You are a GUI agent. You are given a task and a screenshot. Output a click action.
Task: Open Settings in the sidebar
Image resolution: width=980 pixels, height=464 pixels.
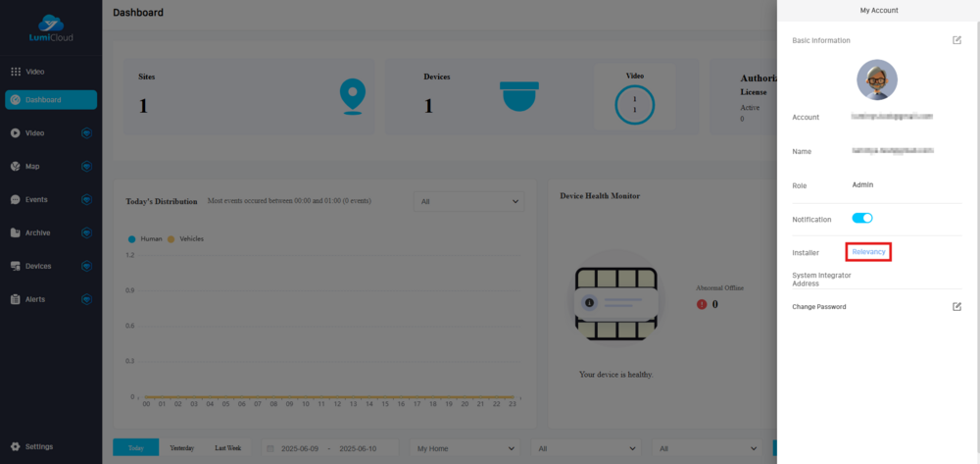(39, 446)
